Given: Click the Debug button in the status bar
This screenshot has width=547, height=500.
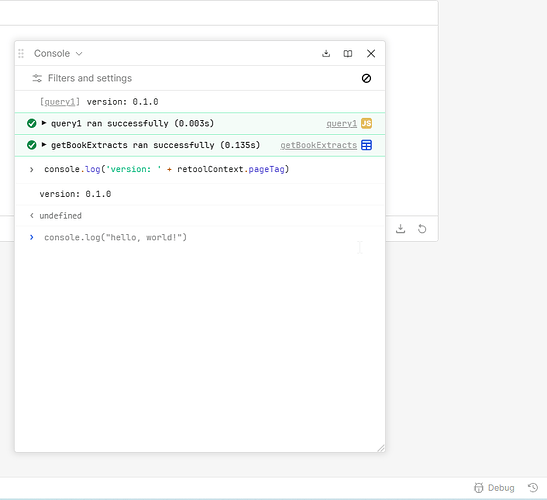Looking at the screenshot, I should (x=494, y=487).
